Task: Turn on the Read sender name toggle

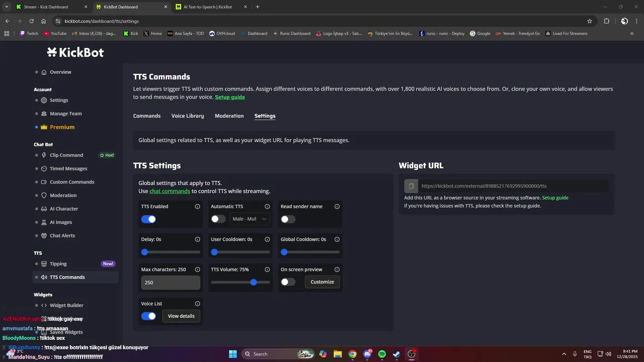Action: coord(288,219)
